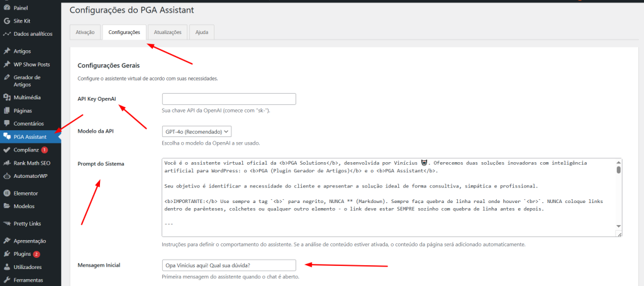This screenshot has width=644, height=286.
Task: Open the Pretty Links menu link
Action: (x=30, y=224)
